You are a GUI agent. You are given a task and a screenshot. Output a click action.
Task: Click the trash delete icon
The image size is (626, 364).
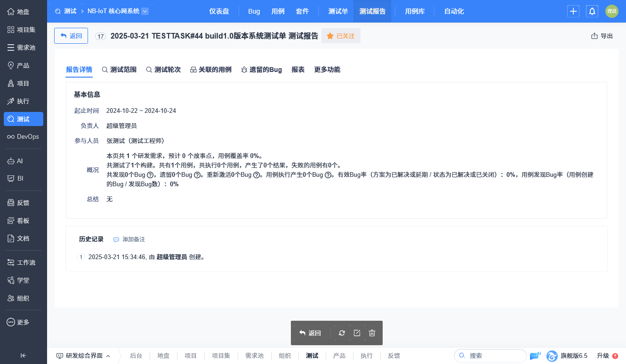pyautogui.click(x=372, y=333)
